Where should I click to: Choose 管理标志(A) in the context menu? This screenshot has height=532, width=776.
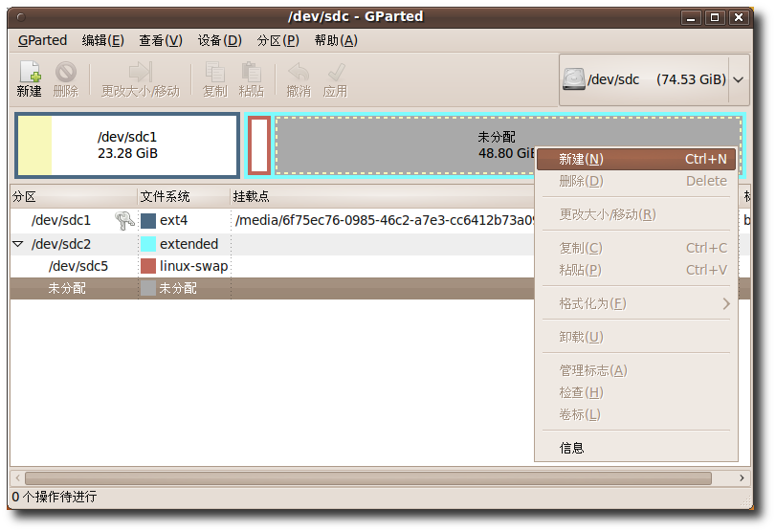click(636, 370)
